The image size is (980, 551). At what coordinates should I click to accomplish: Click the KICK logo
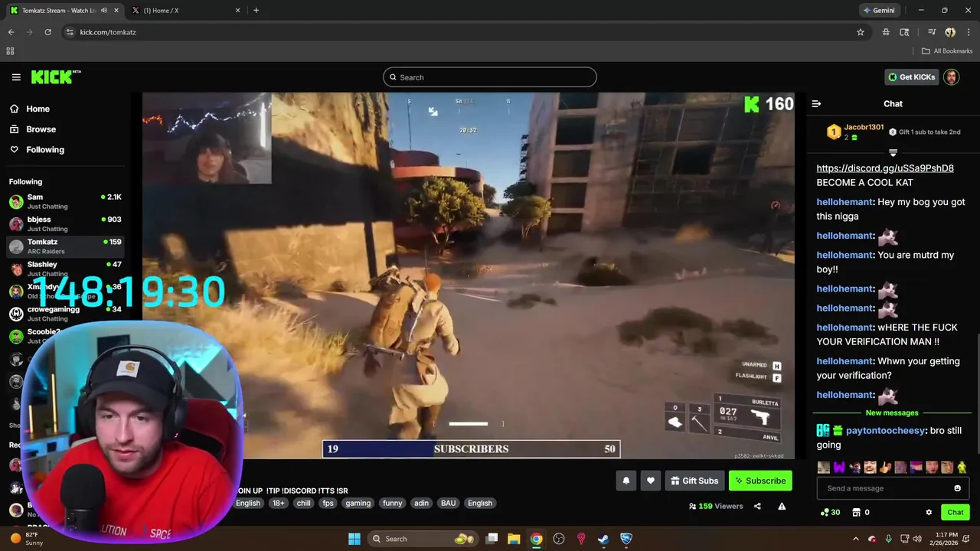[x=55, y=77]
